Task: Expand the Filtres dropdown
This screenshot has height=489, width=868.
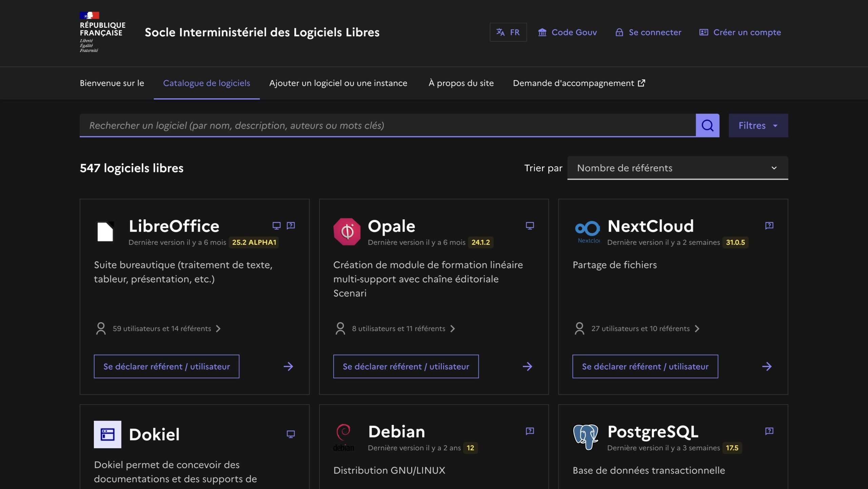Action: [758, 125]
